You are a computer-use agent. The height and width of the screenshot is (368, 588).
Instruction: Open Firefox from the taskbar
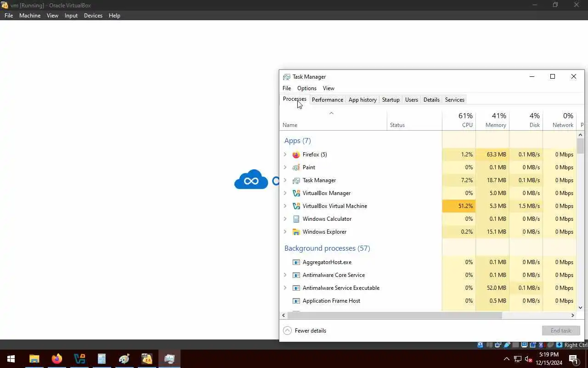57,359
